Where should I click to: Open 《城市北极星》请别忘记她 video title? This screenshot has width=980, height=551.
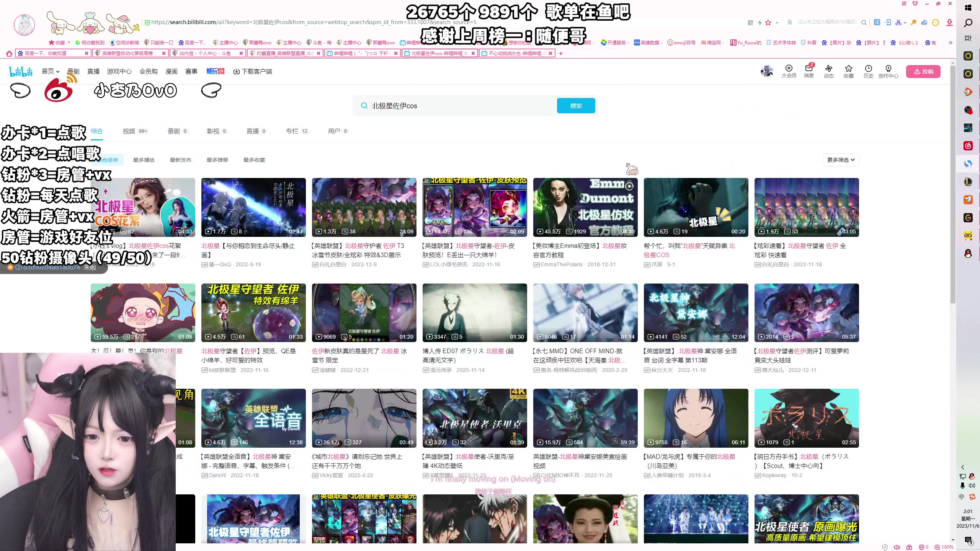358,461
